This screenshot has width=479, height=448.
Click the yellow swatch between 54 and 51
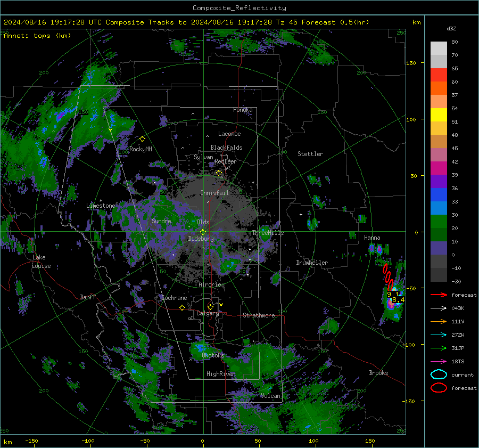(x=439, y=115)
